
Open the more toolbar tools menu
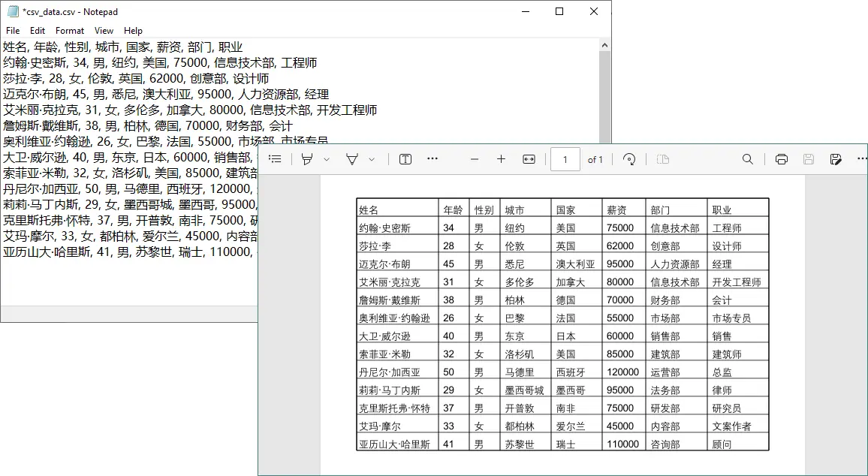(433, 158)
